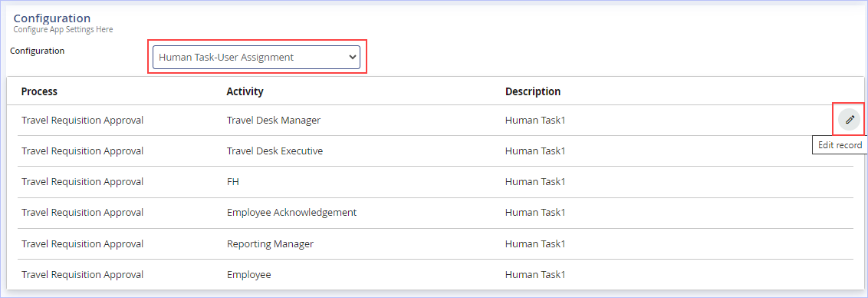Sort by the Process column header
The height and width of the screenshot is (298, 868).
[x=39, y=91]
